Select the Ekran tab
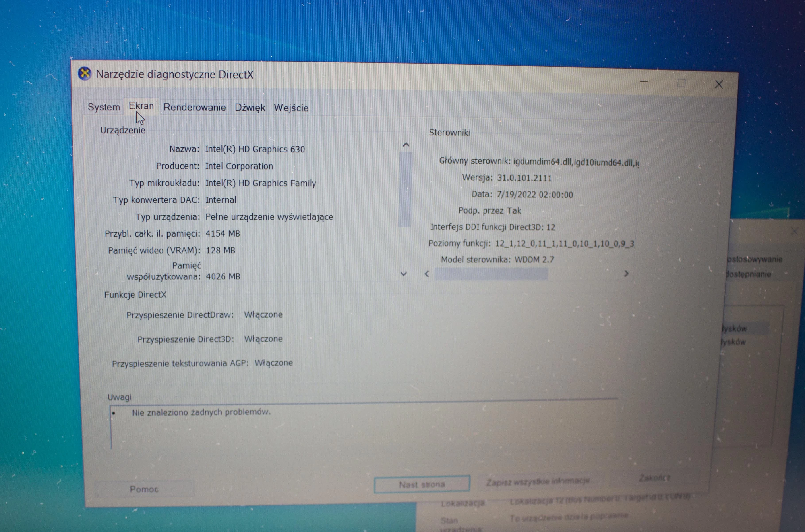This screenshot has width=805, height=532. click(141, 106)
